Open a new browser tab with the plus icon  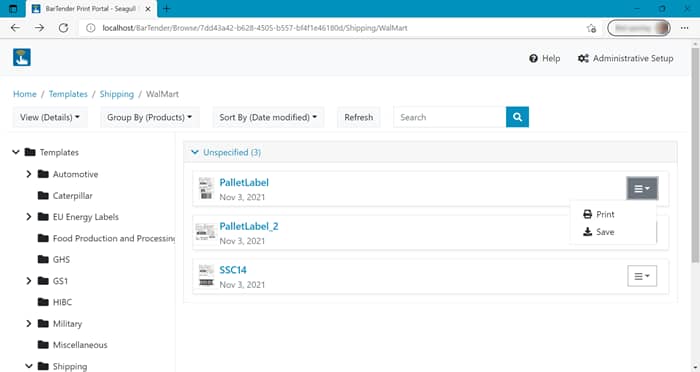pyautogui.click(x=166, y=8)
